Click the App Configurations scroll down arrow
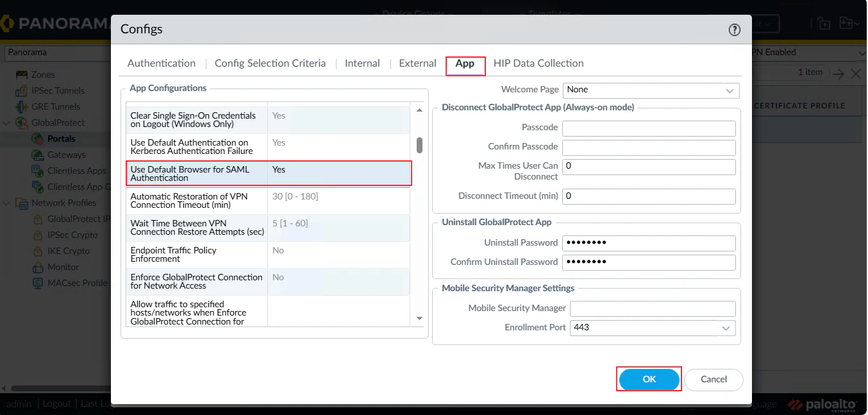Screen dimensions: 868x415 [x=419, y=318]
